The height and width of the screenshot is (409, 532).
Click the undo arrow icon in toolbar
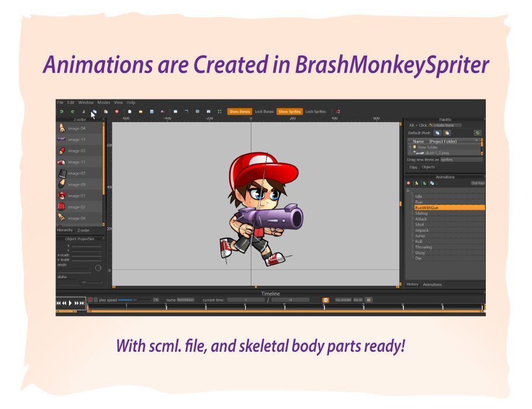click(x=61, y=112)
